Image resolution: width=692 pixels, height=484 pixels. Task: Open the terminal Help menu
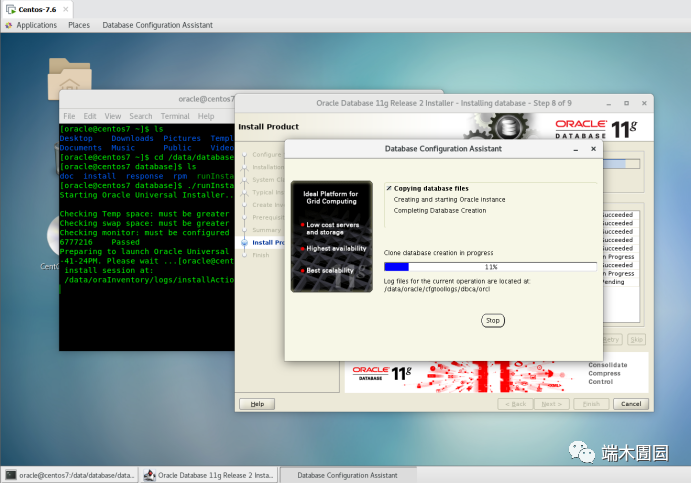pyautogui.click(x=206, y=116)
